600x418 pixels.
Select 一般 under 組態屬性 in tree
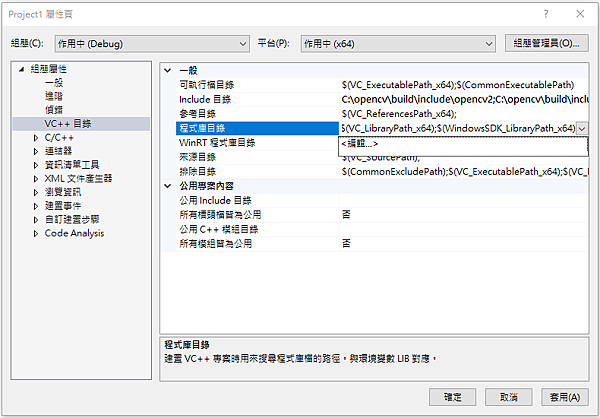54,83
